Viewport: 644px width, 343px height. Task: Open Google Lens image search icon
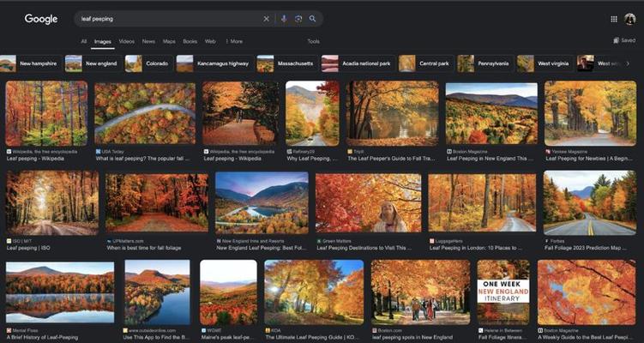tap(298, 19)
